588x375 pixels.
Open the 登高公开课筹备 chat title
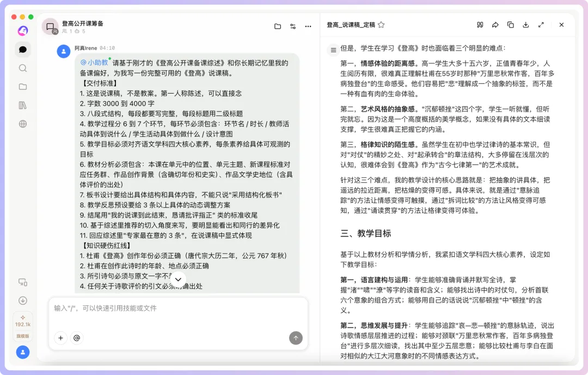(83, 23)
